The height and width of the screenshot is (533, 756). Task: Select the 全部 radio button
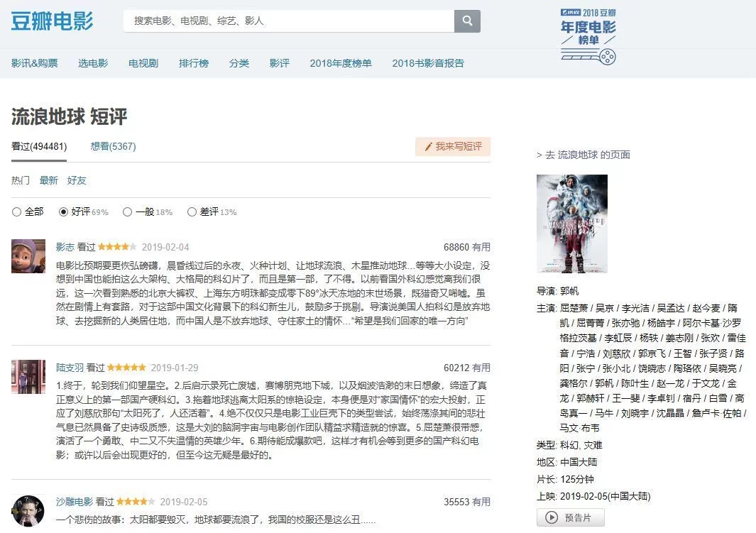tap(16, 211)
